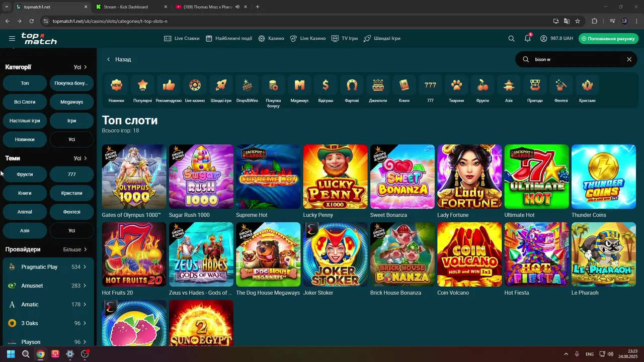644x362 pixels.
Task: Open Chrome tab search dropdown
Action: point(7,7)
